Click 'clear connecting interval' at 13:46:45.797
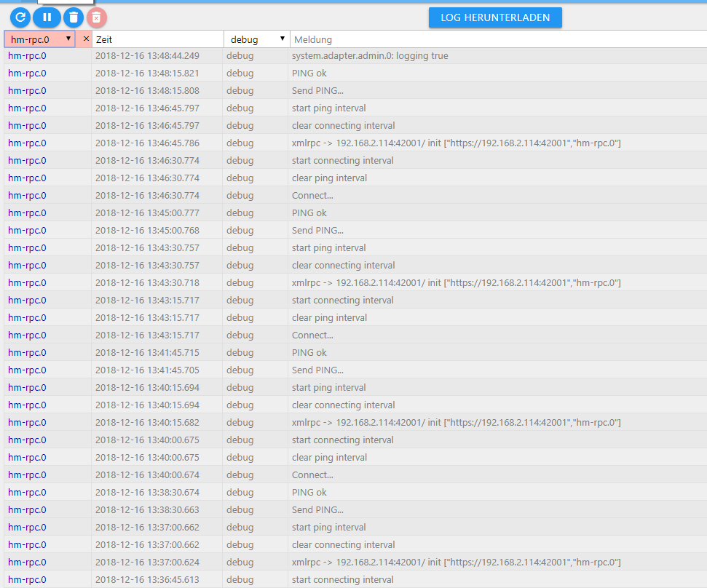707x588 pixels. click(x=343, y=125)
